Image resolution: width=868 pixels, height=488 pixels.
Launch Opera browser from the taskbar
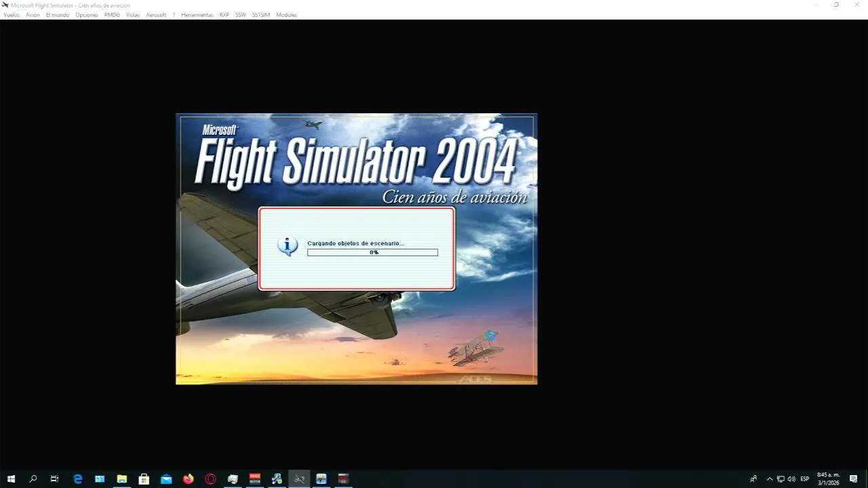210,479
